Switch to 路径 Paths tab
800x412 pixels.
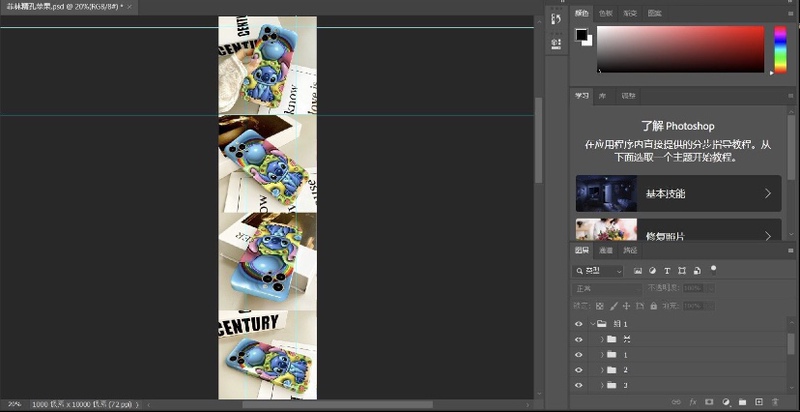(x=630, y=250)
